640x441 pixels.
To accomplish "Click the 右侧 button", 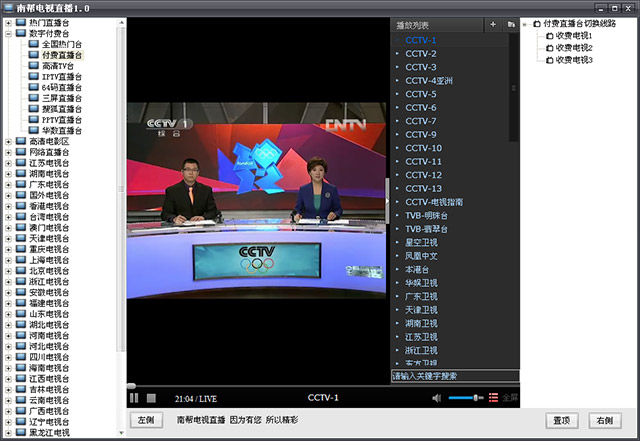I will [605, 421].
